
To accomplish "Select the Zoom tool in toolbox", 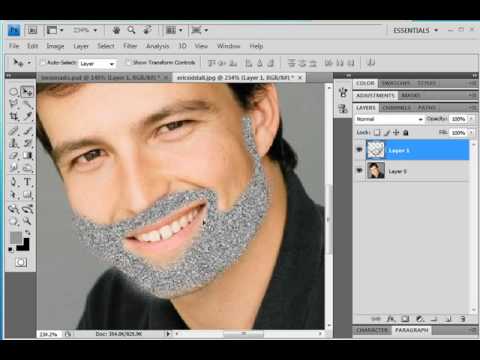I will coord(28,221).
